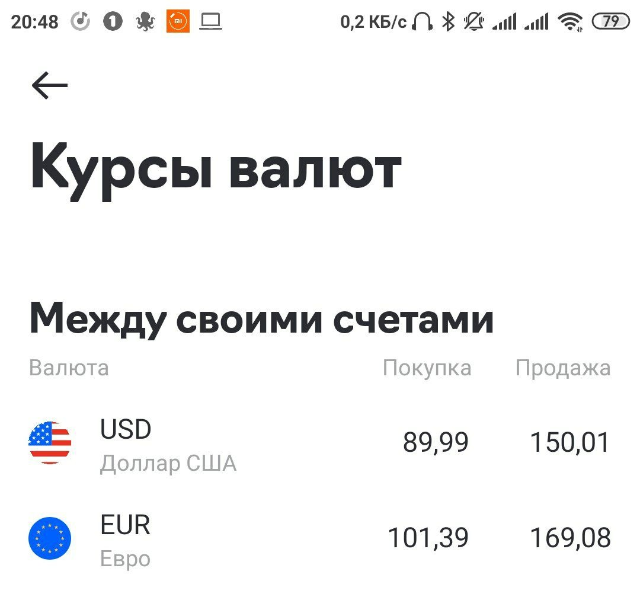Tap the Wi-Fi status icon

[570, 21]
